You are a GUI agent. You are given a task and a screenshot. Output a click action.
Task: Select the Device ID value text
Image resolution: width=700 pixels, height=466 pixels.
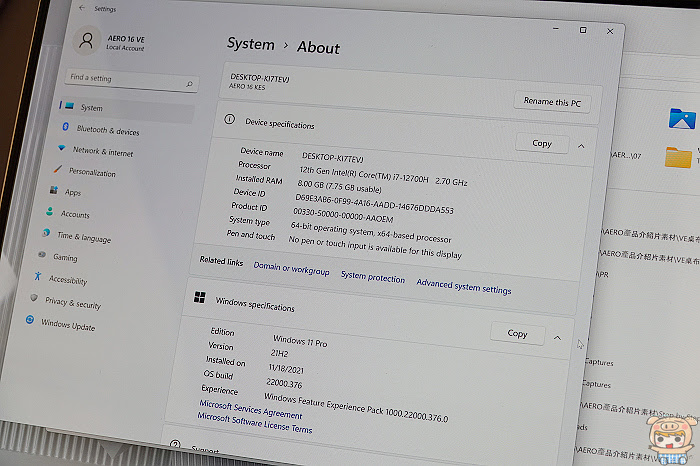pyautogui.click(x=374, y=204)
